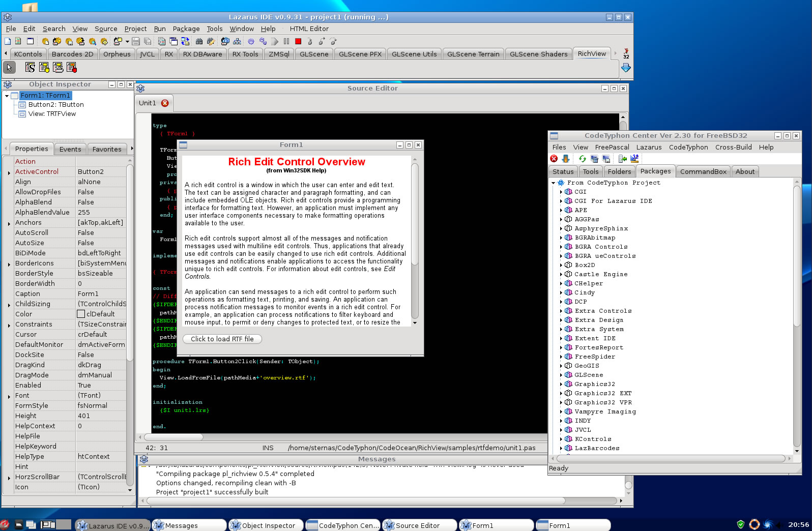Select the pointer selection tool in component palette
The image size is (812, 531).
[x=9, y=67]
